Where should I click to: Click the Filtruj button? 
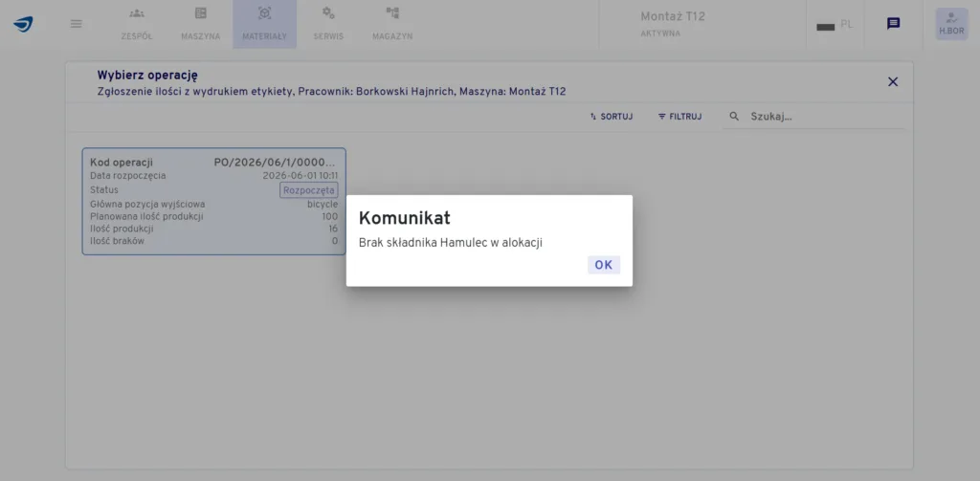point(680,117)
